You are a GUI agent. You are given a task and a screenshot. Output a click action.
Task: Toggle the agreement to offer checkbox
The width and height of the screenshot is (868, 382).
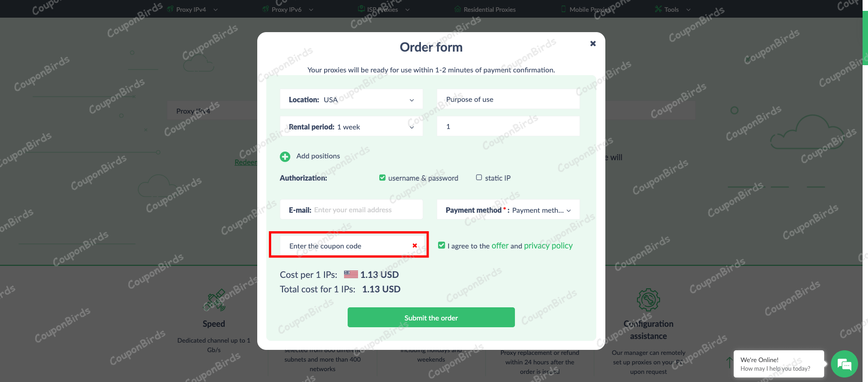click(x=441, y=245)
